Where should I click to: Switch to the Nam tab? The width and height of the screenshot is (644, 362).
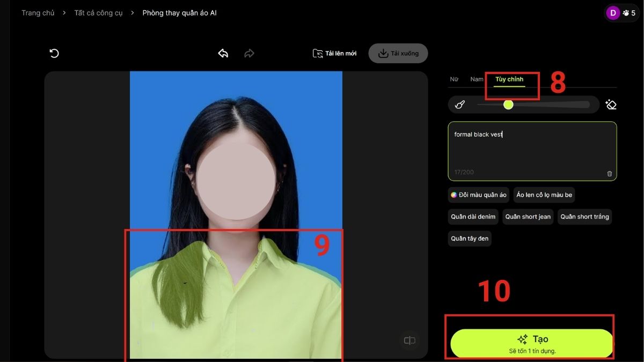pos(477,79)
